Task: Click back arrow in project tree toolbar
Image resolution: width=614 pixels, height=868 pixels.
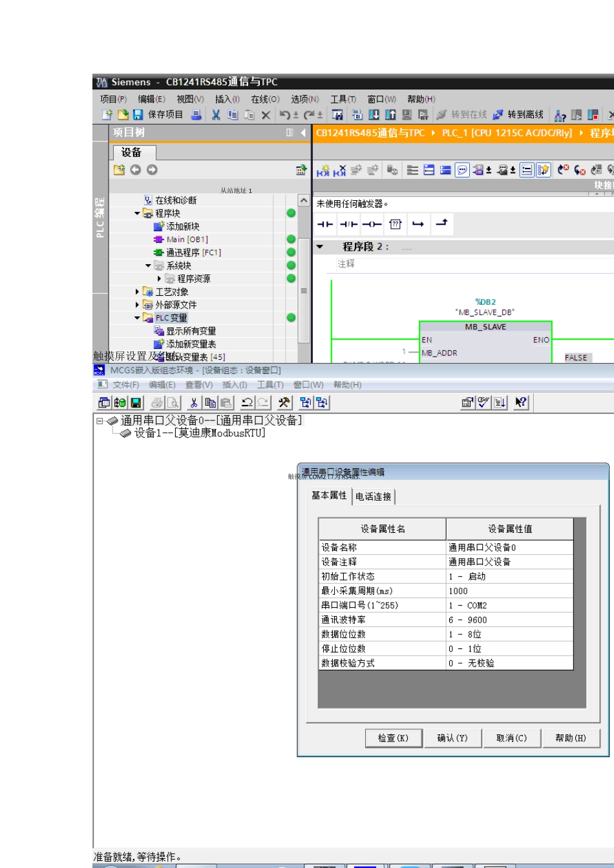Action: (x=135, y=170)
